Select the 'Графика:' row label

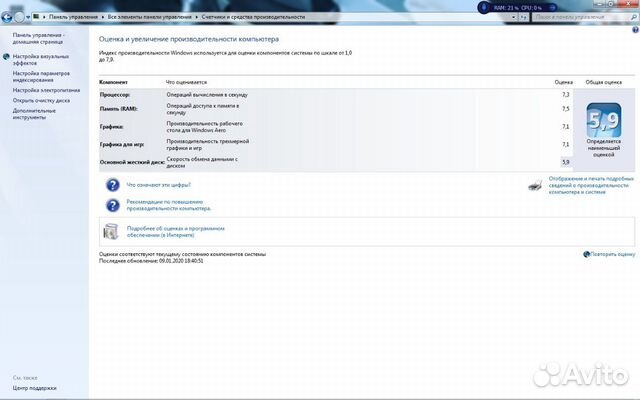tap(111, 127)
